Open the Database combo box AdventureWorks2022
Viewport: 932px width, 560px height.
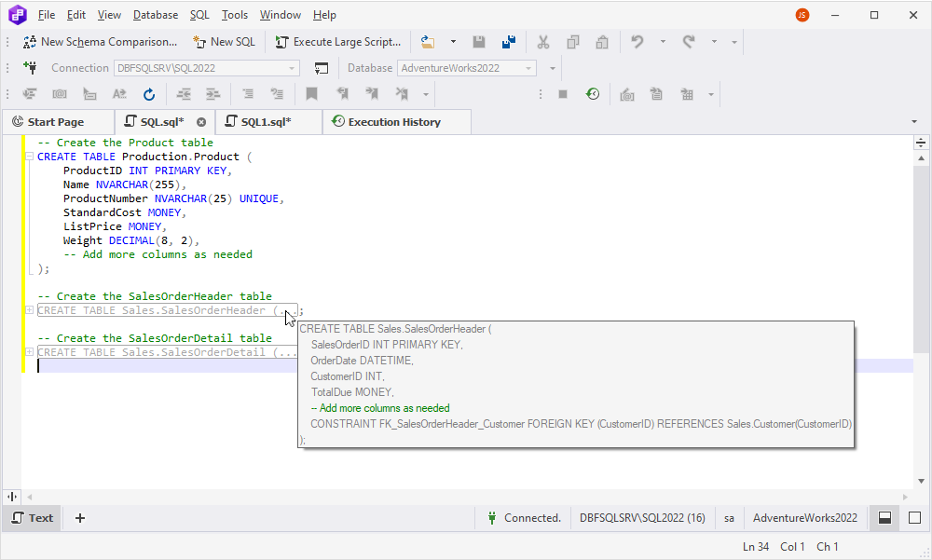(x=467, y=68)
